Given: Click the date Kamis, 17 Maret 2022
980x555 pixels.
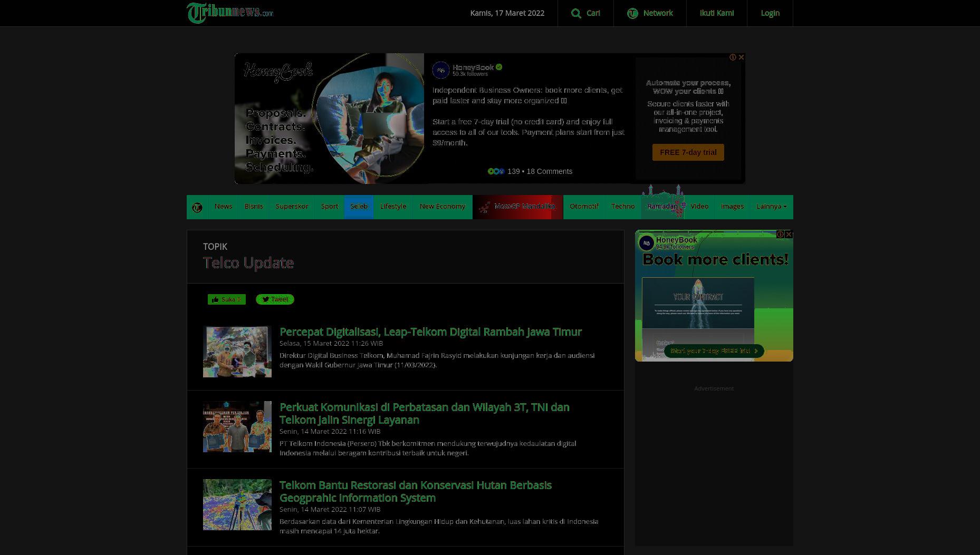Looking at the screenshot, I should 507,13.
